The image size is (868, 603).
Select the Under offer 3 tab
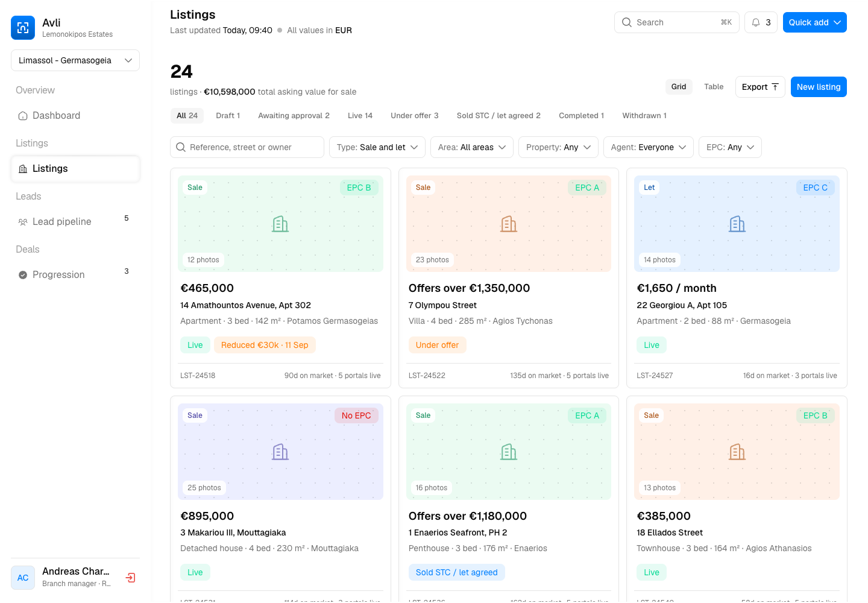(x=415, y=116)
